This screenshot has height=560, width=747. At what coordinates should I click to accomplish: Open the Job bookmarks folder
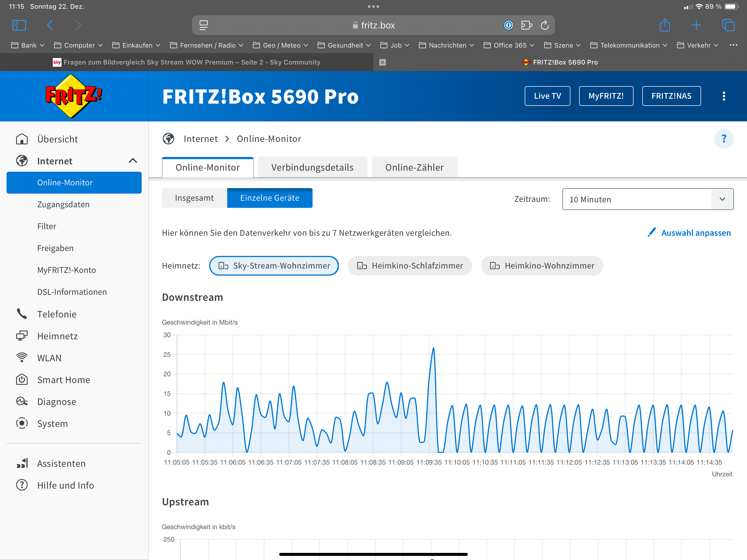395,45
